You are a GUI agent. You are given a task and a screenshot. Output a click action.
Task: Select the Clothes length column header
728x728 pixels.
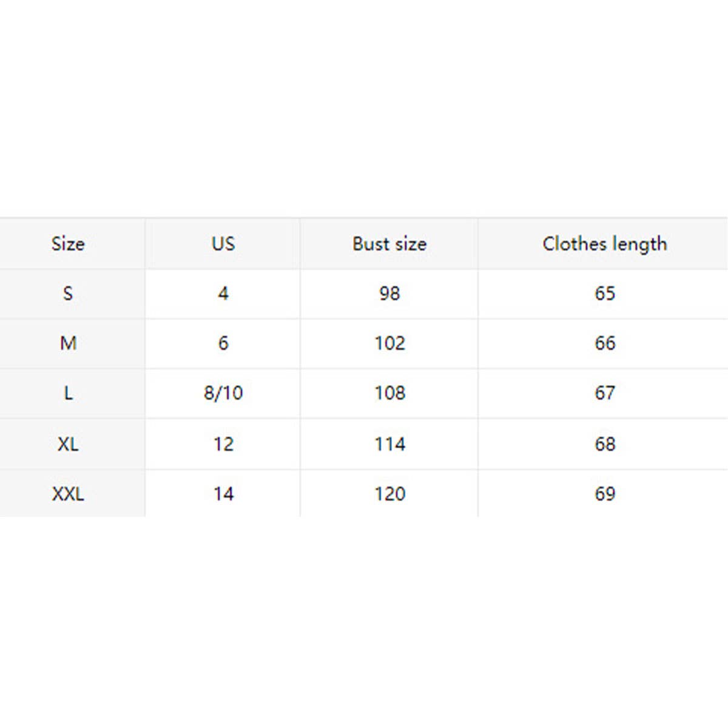pos(604,244)
